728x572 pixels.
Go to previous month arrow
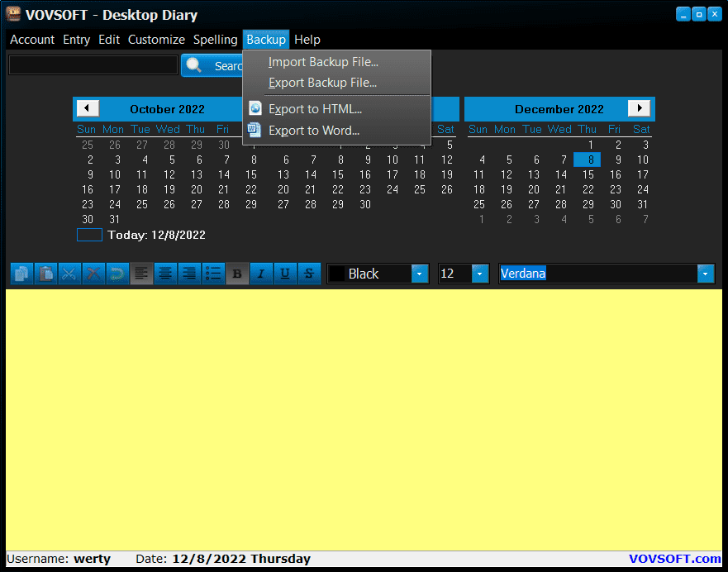coord(88,108)
